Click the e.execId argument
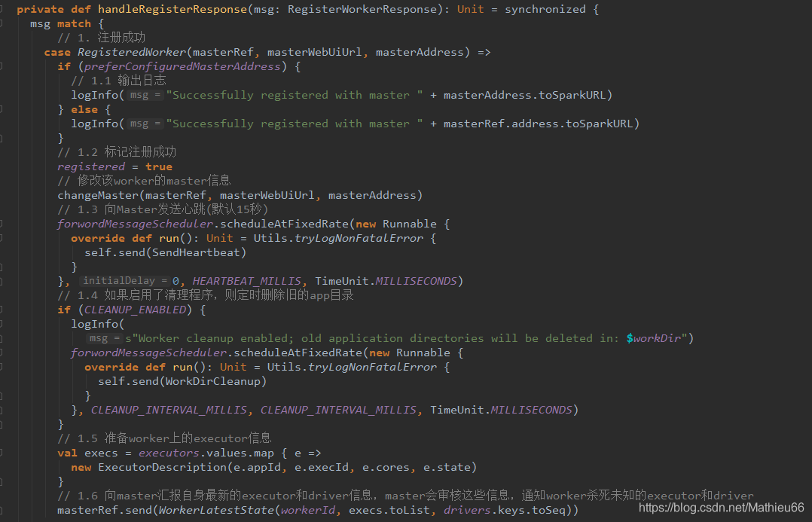Viewport: 812px width, 522px height. [x=322, y=467]
